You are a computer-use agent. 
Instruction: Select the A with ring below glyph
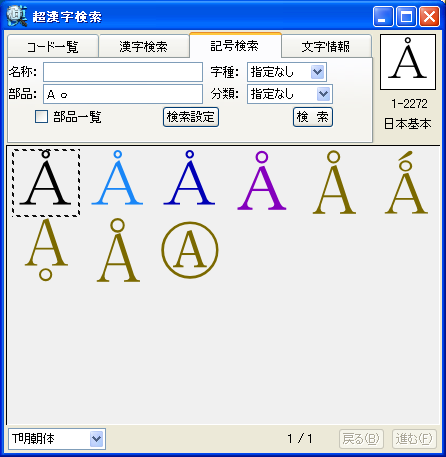tap(46, 250)
